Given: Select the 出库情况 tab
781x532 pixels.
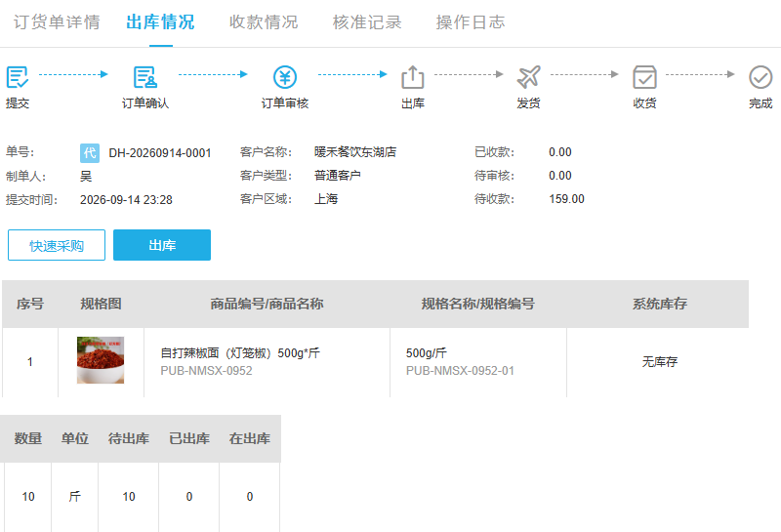Looking at the screenshot, I should tap(160, 22).
